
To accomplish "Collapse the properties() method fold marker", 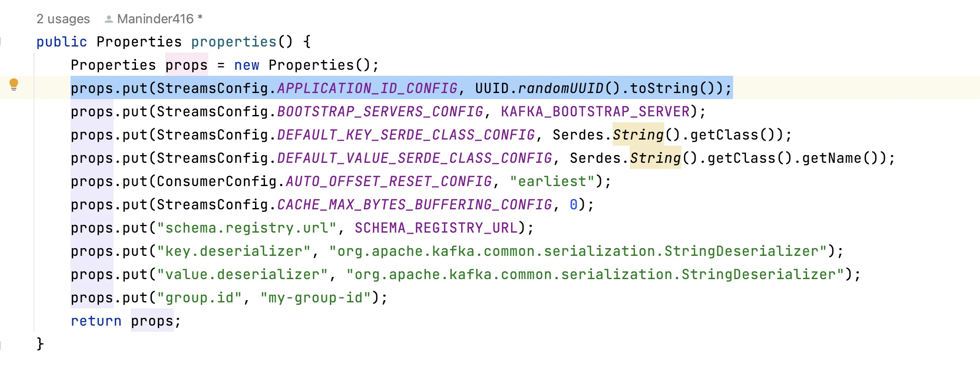I will [x=1, y=42].
